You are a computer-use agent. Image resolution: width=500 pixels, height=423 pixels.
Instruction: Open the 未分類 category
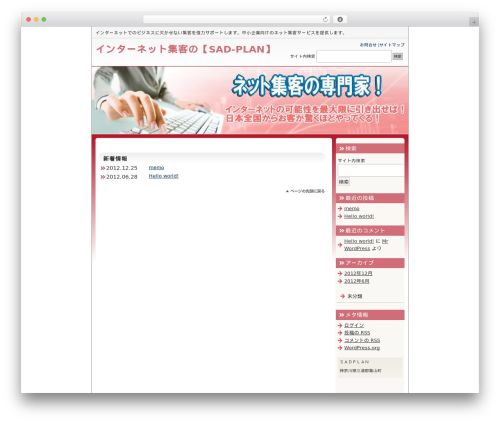click(x=355, y=296)
